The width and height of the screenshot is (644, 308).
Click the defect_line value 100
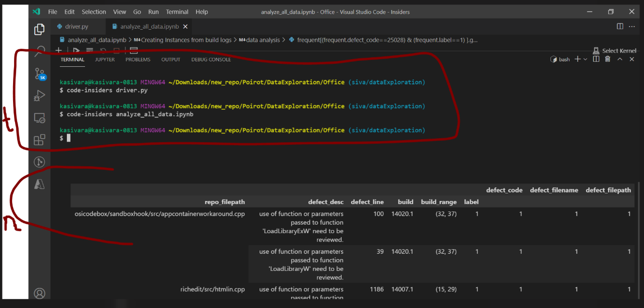(378, 214)
